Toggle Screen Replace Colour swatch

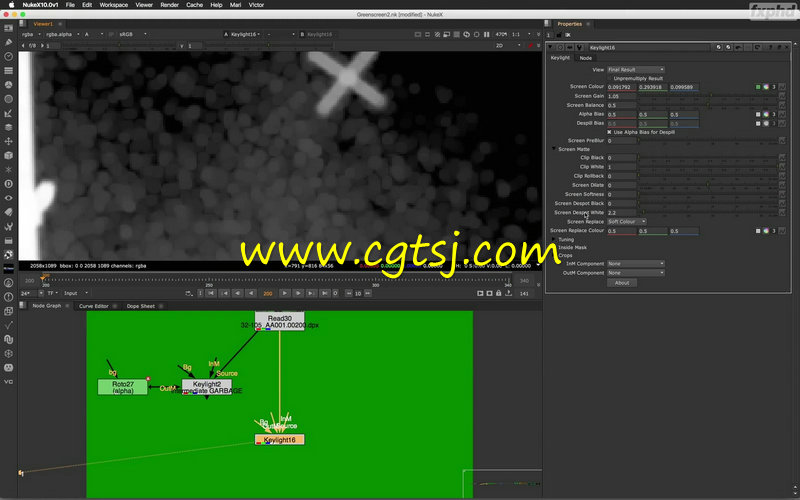point(758,231)
